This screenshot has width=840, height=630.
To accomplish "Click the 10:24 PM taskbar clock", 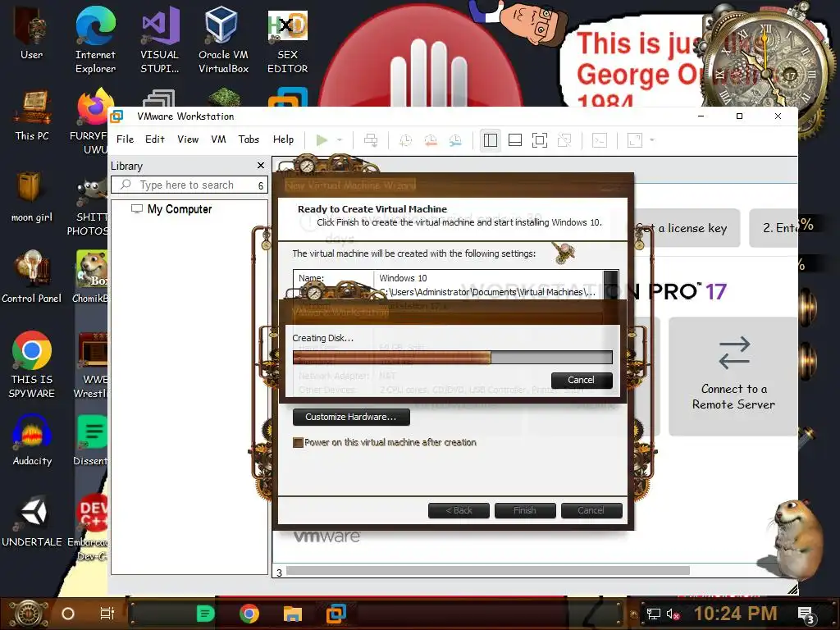I will (735, 614).
